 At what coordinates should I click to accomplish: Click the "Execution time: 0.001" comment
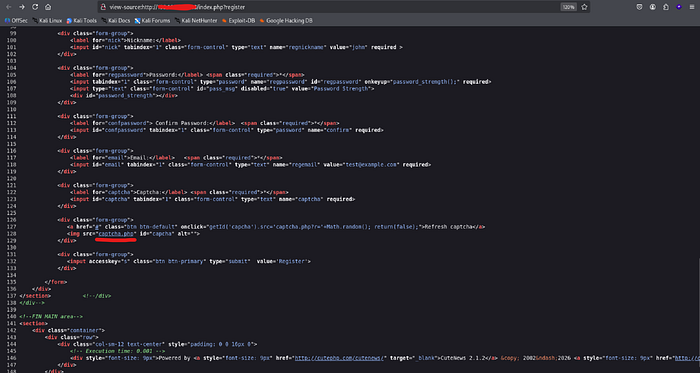117,351
